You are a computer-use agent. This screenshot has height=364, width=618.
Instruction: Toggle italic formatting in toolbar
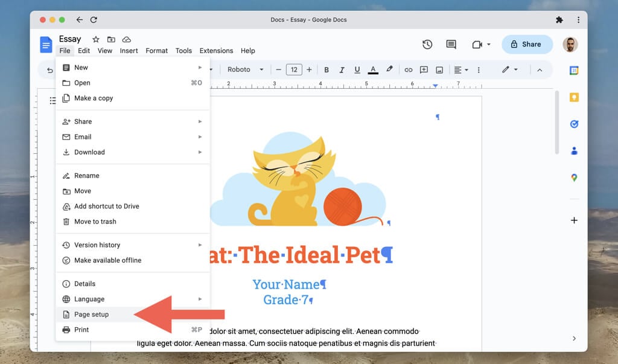342,70
